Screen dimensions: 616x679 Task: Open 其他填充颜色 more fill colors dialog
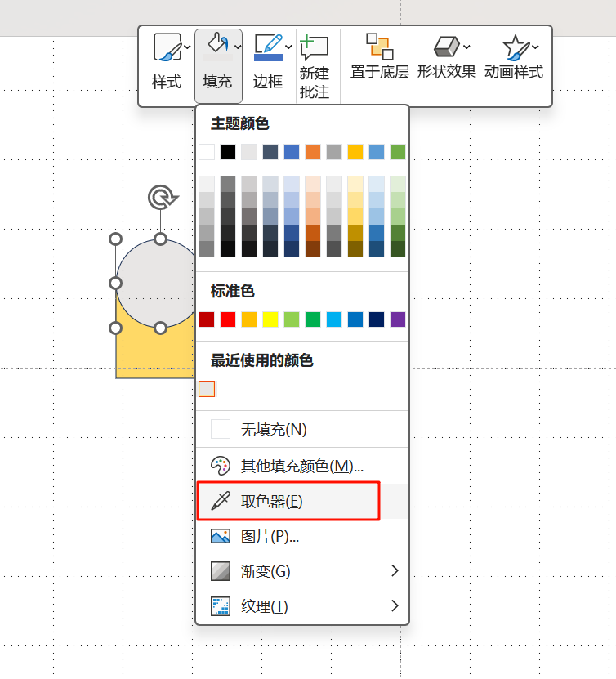(301, 466)
